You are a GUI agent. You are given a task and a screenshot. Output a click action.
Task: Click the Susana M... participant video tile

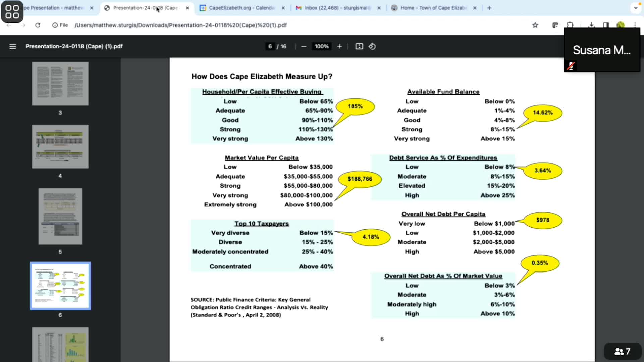point(602,50)
